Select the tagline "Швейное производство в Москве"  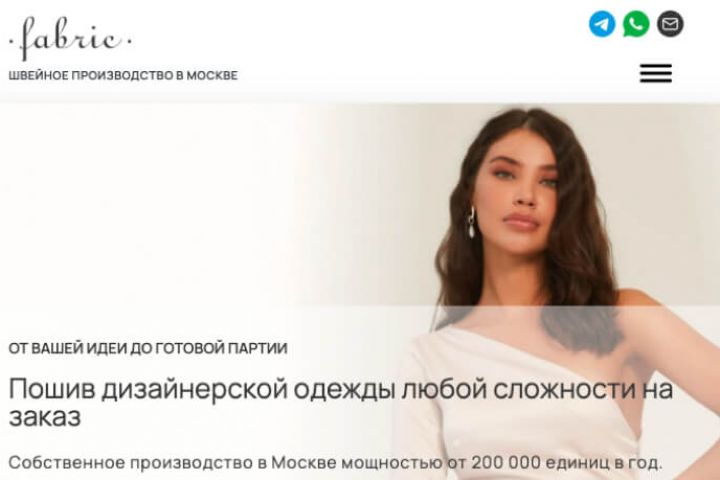pos(123,75)
